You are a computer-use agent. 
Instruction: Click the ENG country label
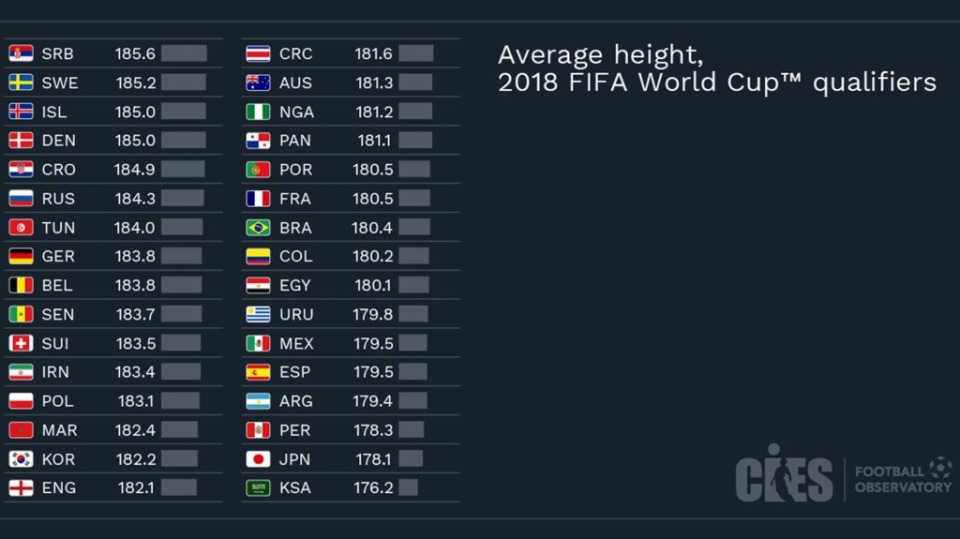click(58, 488)
